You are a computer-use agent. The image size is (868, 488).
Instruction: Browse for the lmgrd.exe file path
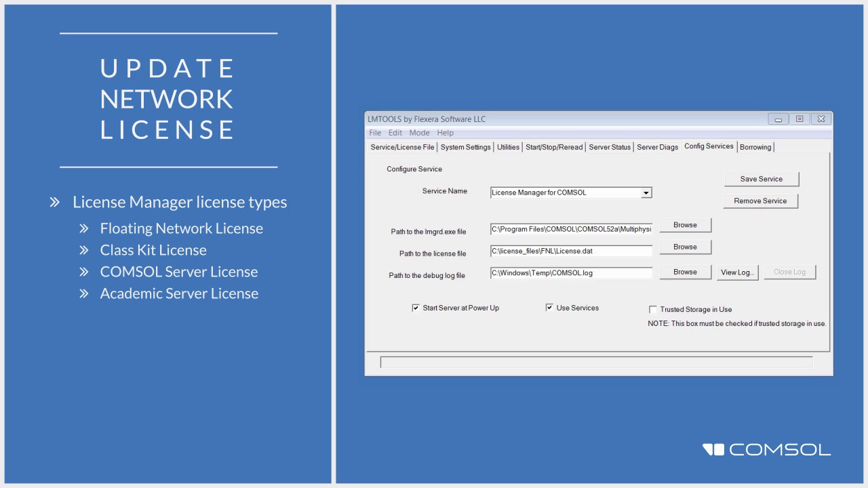point(685,225)
